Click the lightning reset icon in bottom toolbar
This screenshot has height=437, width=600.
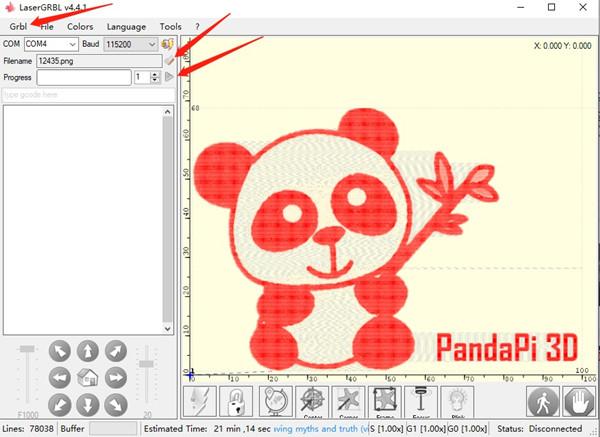tap(200, 401)
